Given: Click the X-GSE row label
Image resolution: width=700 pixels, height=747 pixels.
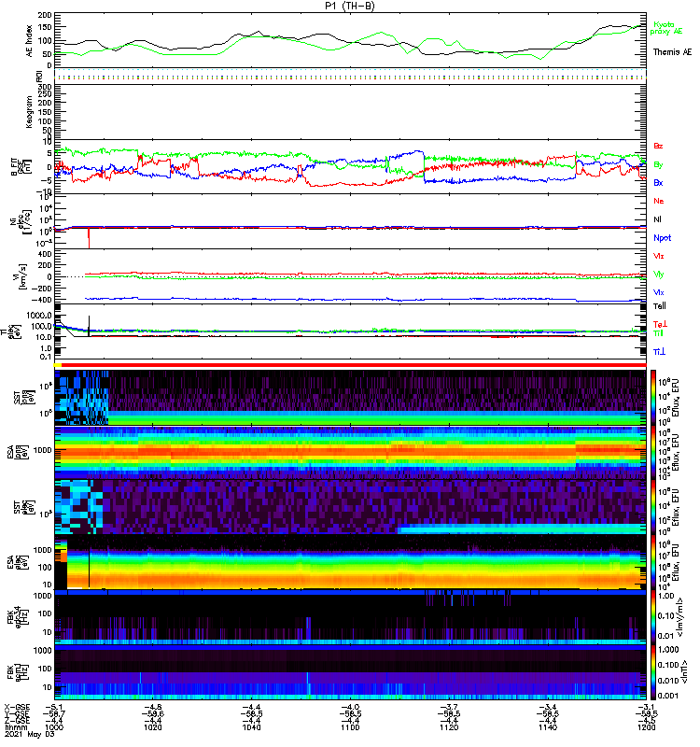Looking at the screenshot, I should tap(17, 708).
